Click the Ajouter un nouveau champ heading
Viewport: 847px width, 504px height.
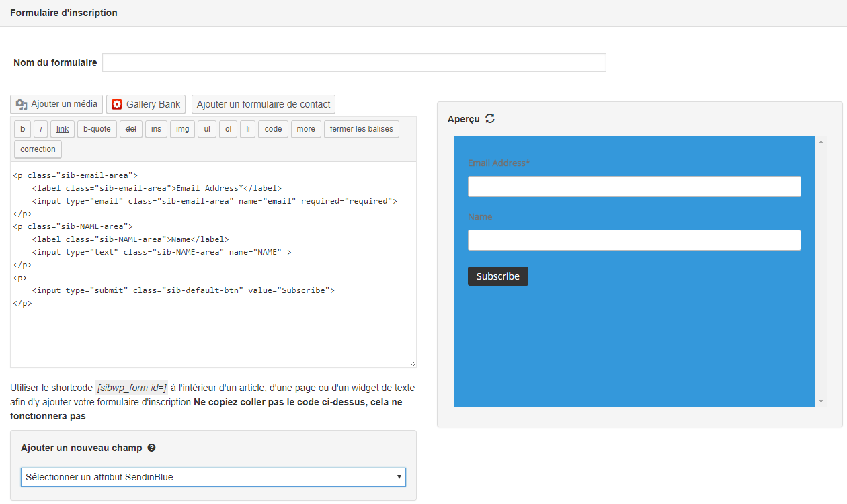click(x=81, y=448)
